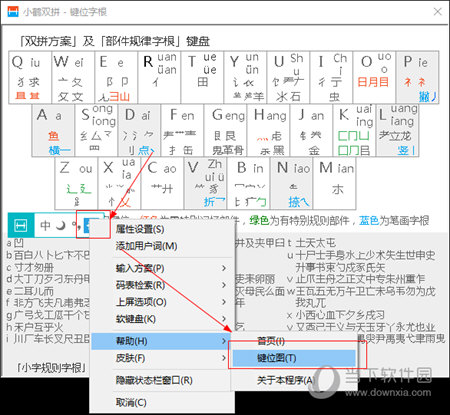Click the Q iu key in the chart
The height and width of the screenshot is (415, 450).
(x=30, y=77)
